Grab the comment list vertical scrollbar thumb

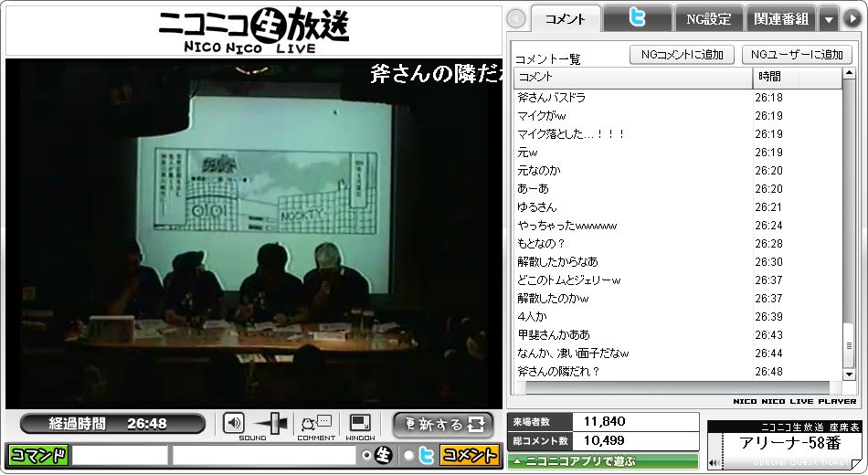point(849,345)
